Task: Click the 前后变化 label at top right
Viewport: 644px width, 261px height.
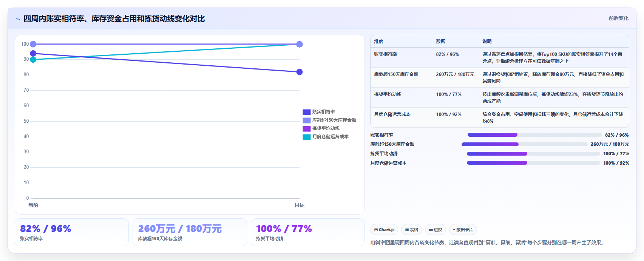Action: click(618, 18)
